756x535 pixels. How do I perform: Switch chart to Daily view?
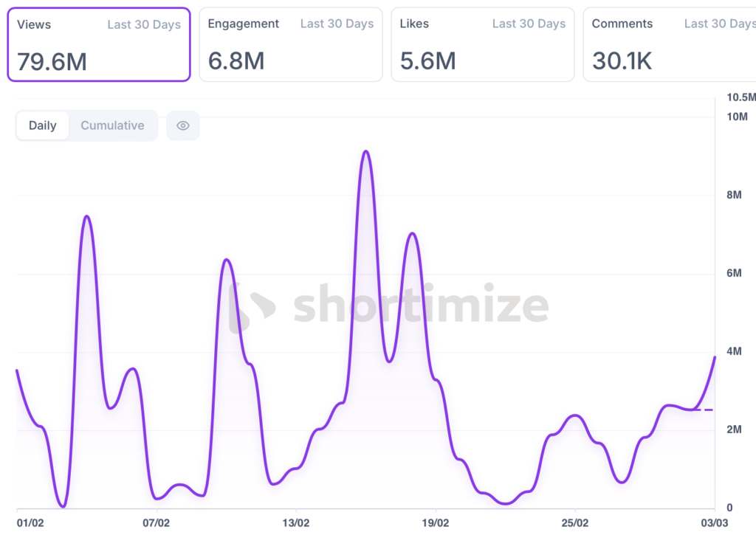[x=43, y=125]
